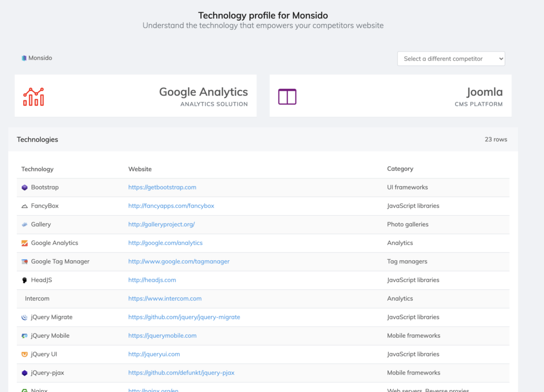Open the getbootstrap.com link
Image resolution: width=544 pixels, height=392 pixels.
162,188
